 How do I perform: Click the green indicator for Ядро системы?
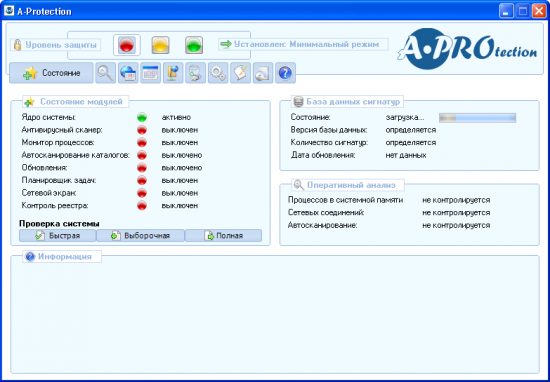click(142, 118)
